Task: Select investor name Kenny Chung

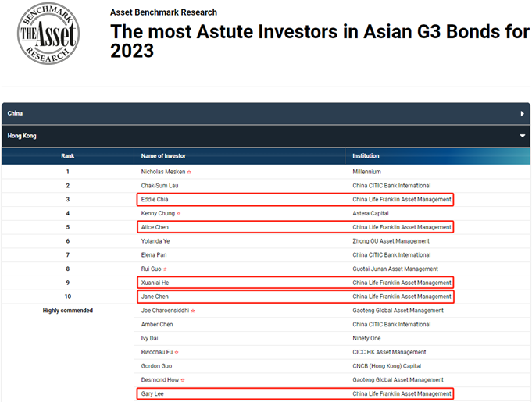Action: 158,213
